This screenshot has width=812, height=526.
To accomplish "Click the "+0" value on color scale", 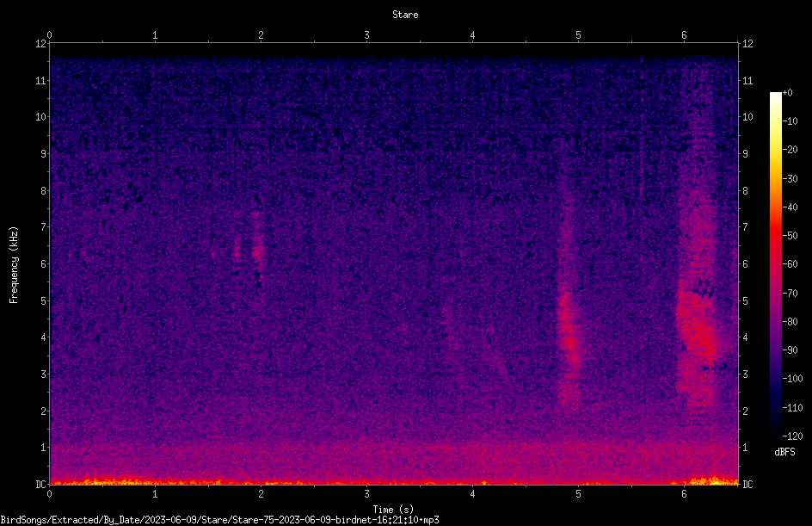I will coord(787,93).
